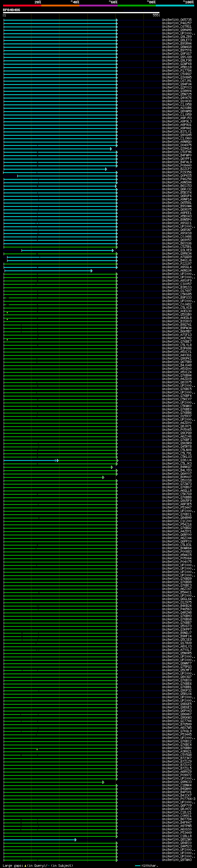Select hit UniRef100_P05064

177,558
